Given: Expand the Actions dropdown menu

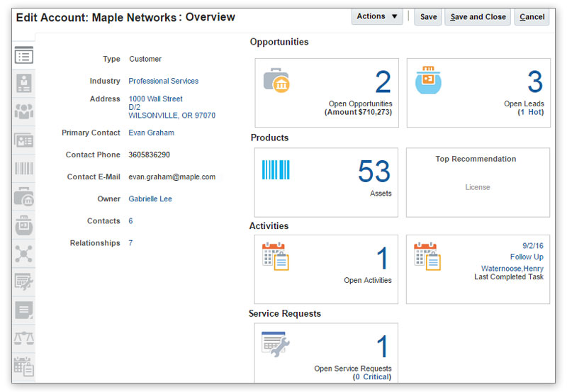Looking at the screenshot, I should tap(377, 16).
